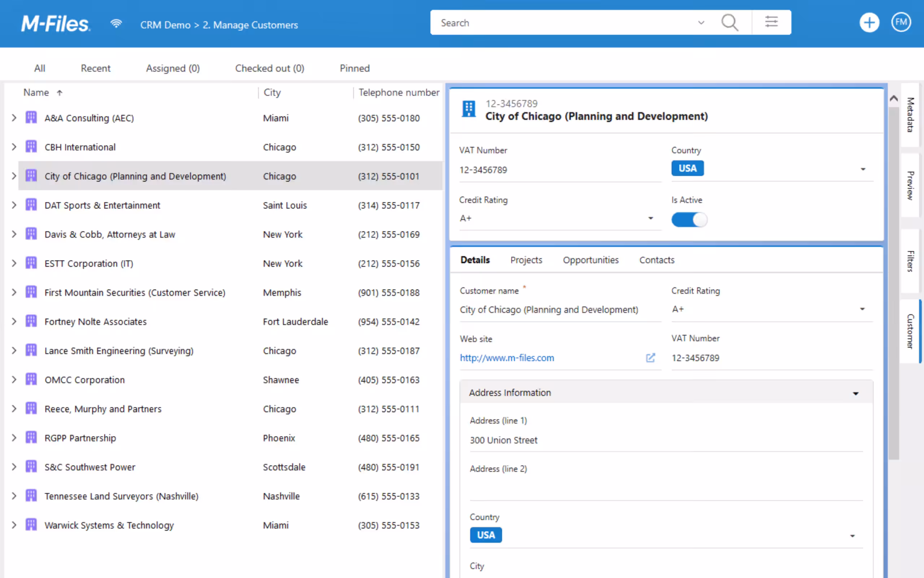Open the Credit Rating dropdown in header card
The image size is (924, 578).
click(x=651, y=218)
